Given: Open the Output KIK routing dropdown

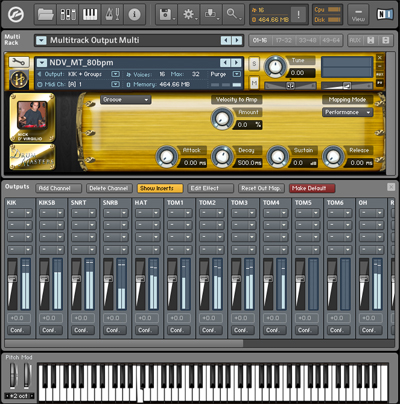Looking at the screenshot, I should pos(115,74).
